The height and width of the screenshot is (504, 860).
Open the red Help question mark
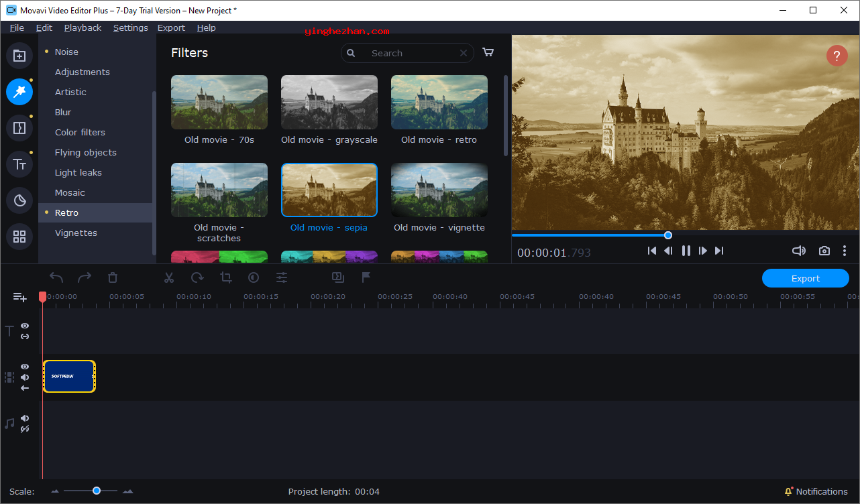click(837, 56)
